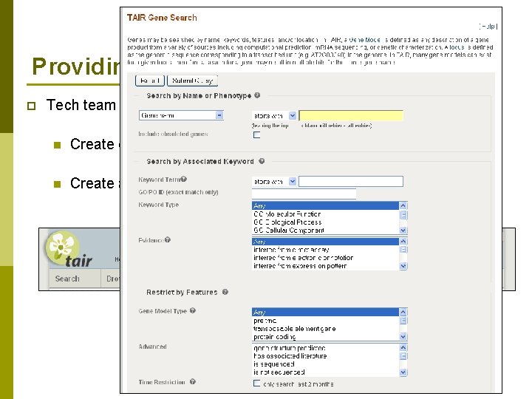Select inferred from electronic annotation evidence
This screenshot has width=532, height=399.
pyautogui.click(x=325, y=258)
